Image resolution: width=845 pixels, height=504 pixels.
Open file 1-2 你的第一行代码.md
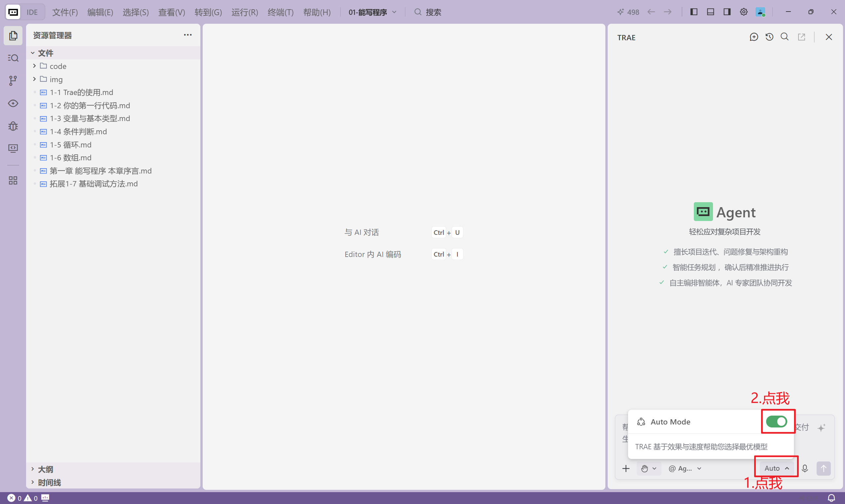(x=113, y=105)
